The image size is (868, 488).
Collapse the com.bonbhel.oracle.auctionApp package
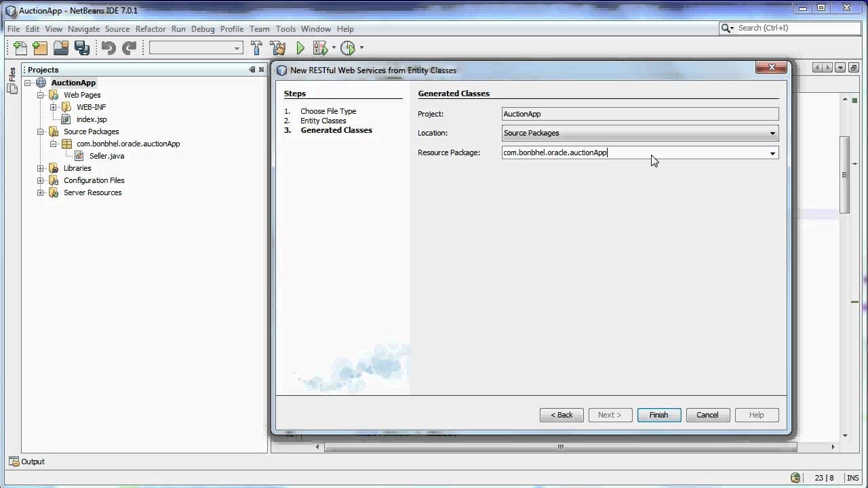tap(53, 144)
